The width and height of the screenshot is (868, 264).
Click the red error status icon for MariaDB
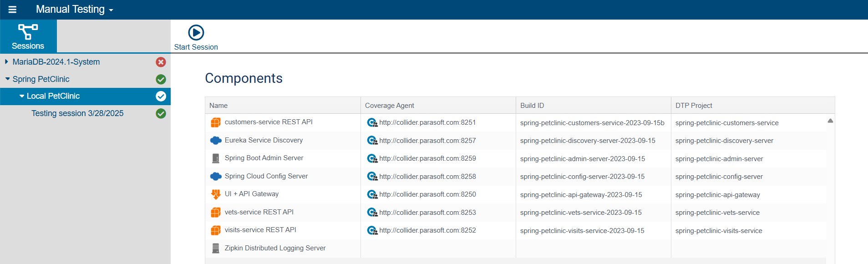coord(161,62)
